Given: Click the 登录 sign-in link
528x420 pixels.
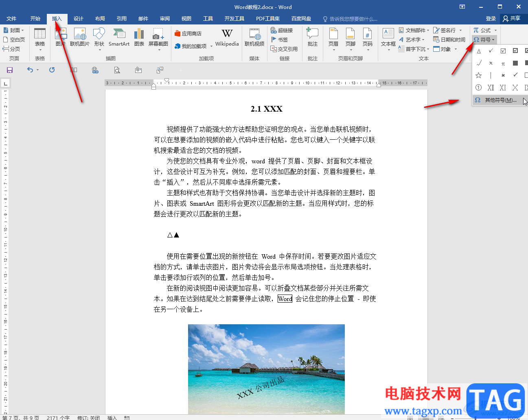Looking at the screenshot, I should (x=491, y=18).
